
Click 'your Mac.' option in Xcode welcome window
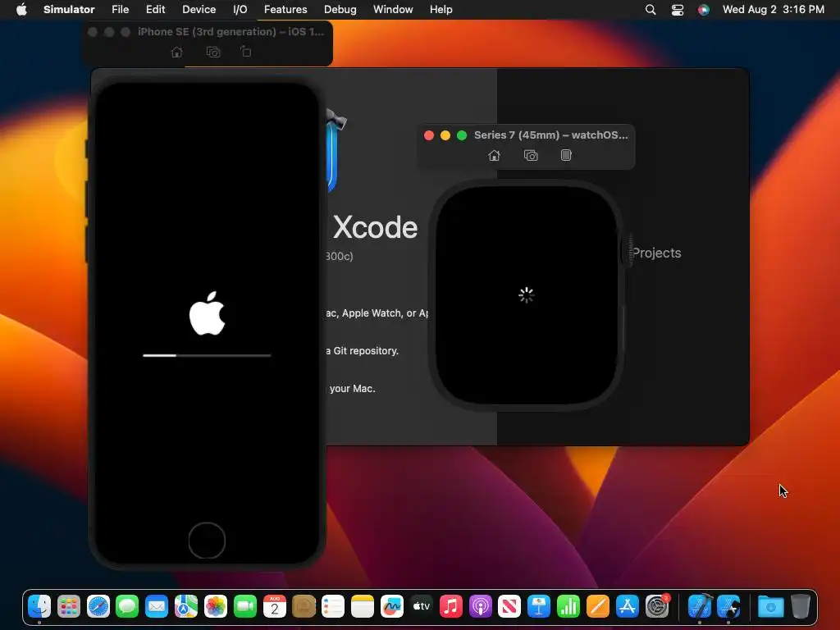tap(353, 388)
